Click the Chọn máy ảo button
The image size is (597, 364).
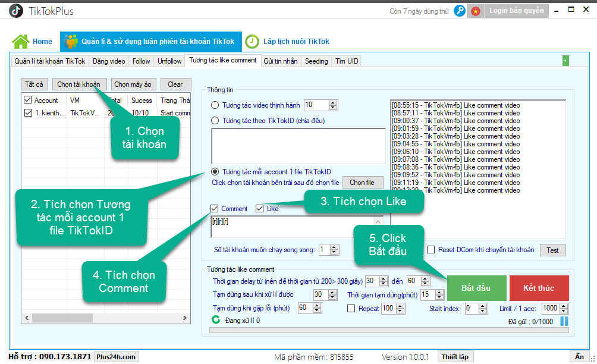tap(133, 84)
